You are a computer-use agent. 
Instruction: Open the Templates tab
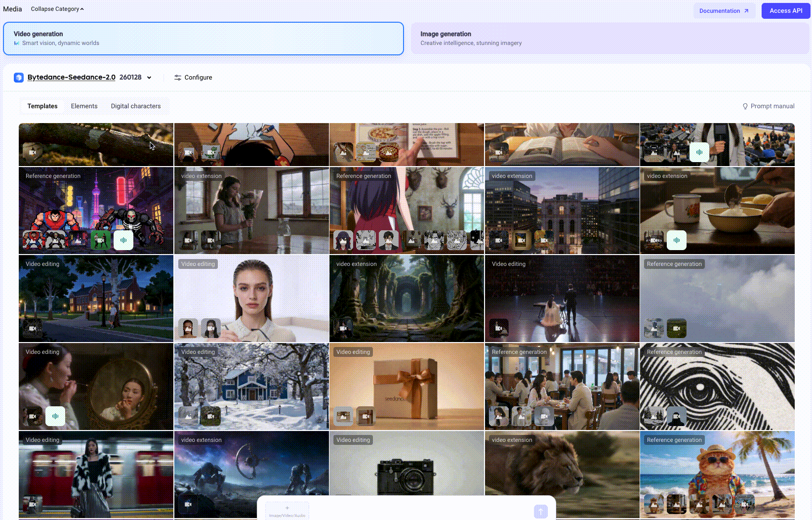tap(42, 106)
